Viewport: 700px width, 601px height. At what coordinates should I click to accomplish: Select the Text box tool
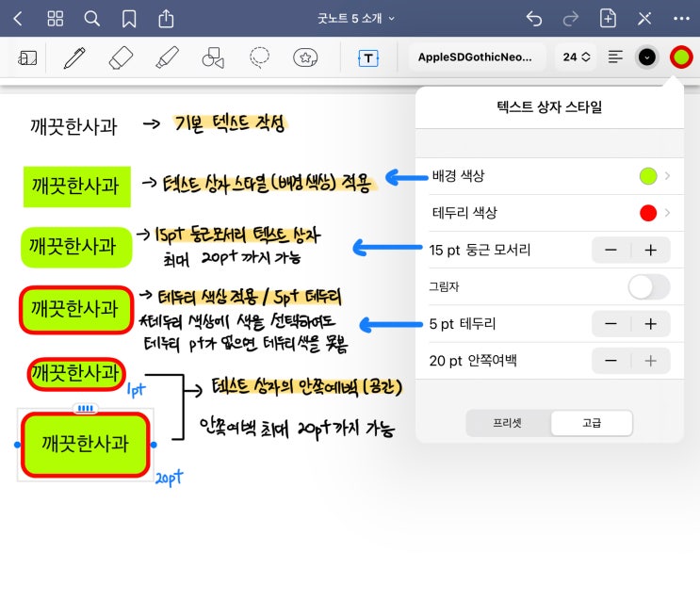click(368, 58)
